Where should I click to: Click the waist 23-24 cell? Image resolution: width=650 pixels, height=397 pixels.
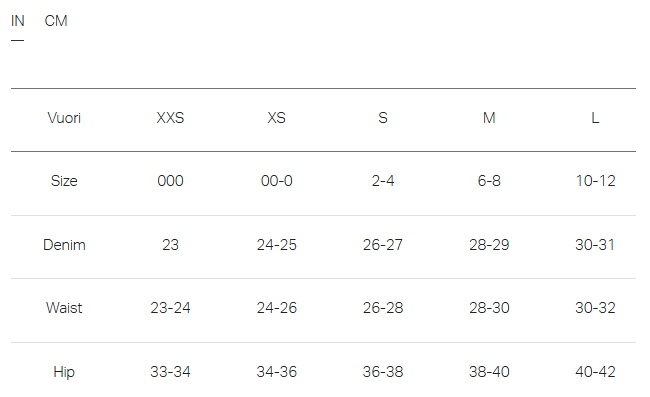(x=170, y=308)
